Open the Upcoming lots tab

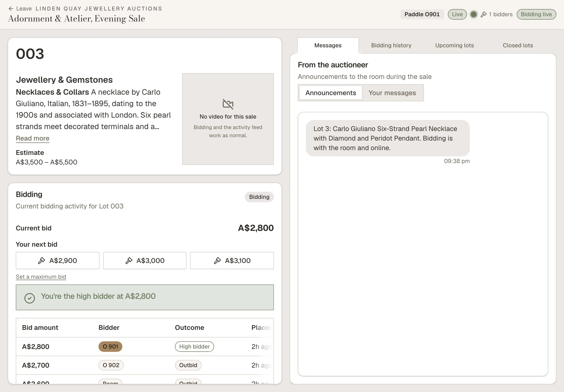[455, 45]
